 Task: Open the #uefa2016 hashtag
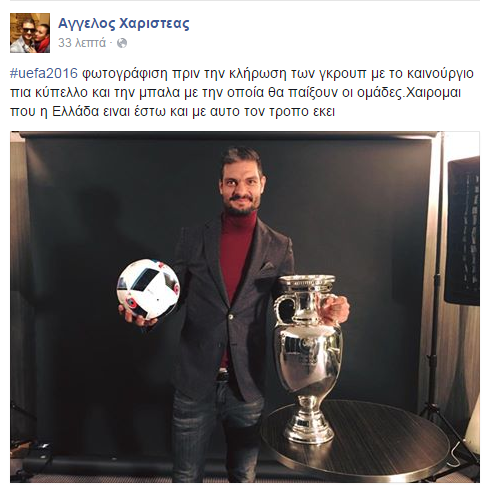point(44,74)
